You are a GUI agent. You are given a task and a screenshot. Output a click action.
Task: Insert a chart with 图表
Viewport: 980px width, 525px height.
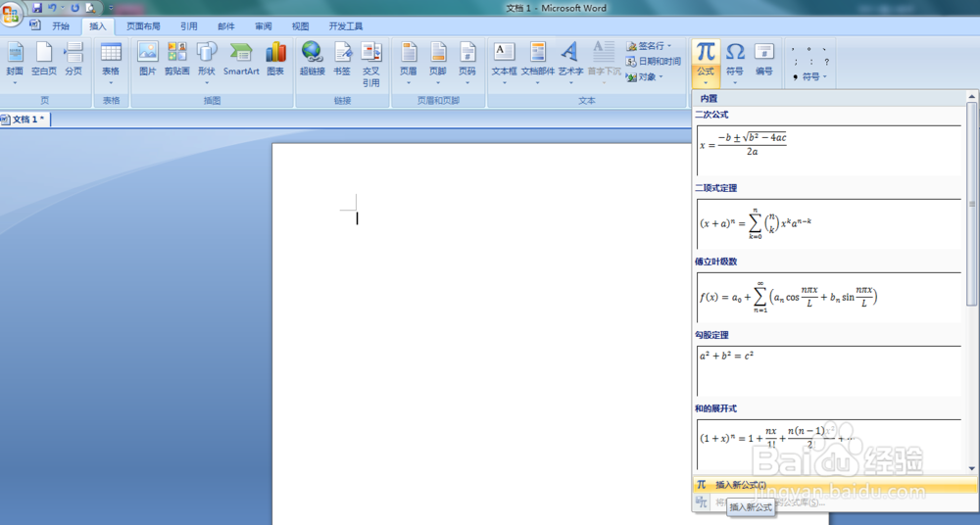(275, 60)
